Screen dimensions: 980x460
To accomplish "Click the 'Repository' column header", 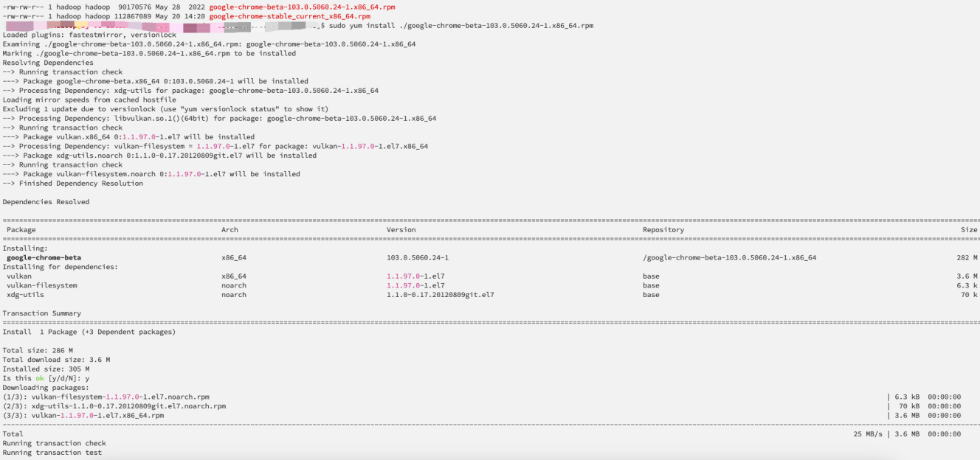I will tap(663, 230).
